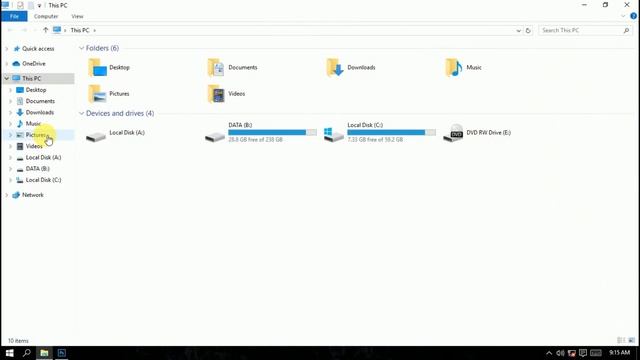This screenshot has width=640, height=360.
Task: Select Quick access in sidebar
Action: pos(38,49)
